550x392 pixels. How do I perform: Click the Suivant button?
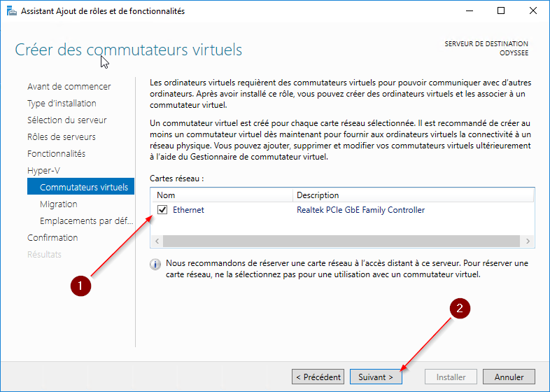tap(376, 377)
